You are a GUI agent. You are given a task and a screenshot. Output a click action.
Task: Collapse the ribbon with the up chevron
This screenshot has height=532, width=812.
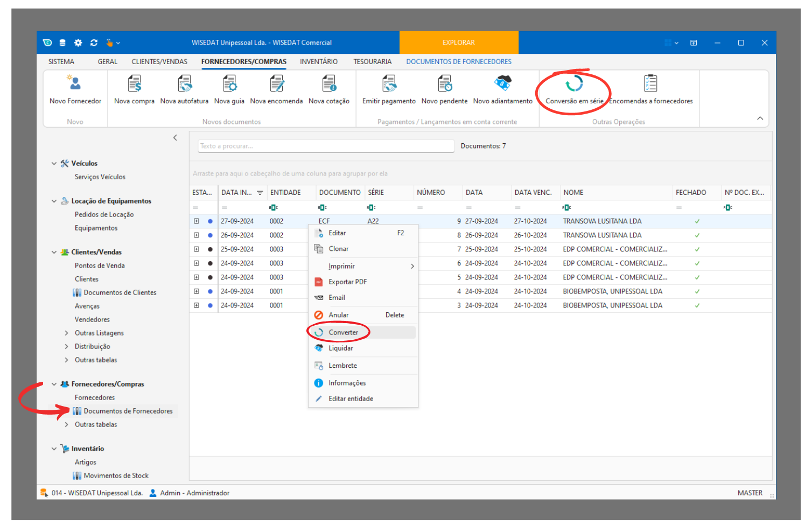[x=760, y=118]
